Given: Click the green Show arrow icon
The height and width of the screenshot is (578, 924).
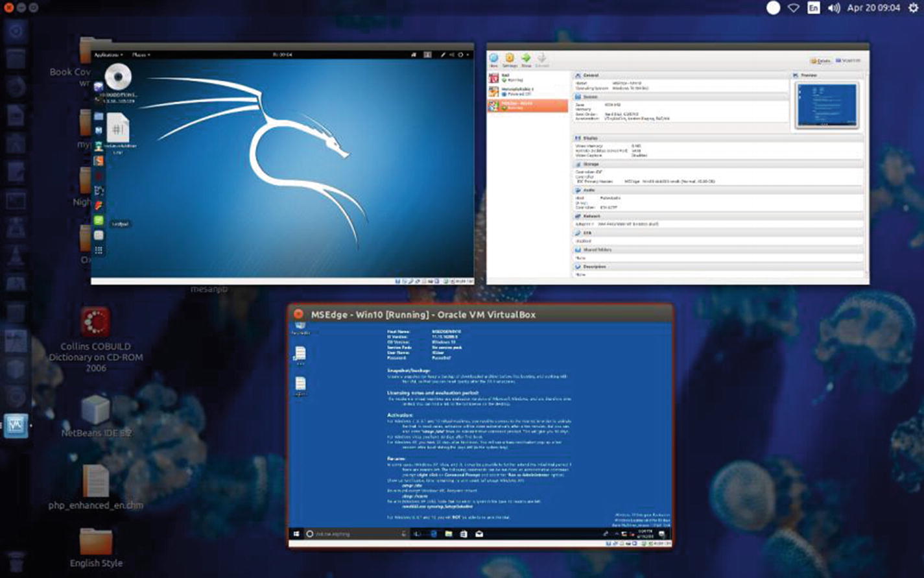Looking at the screenshot, I should (526, 60).
